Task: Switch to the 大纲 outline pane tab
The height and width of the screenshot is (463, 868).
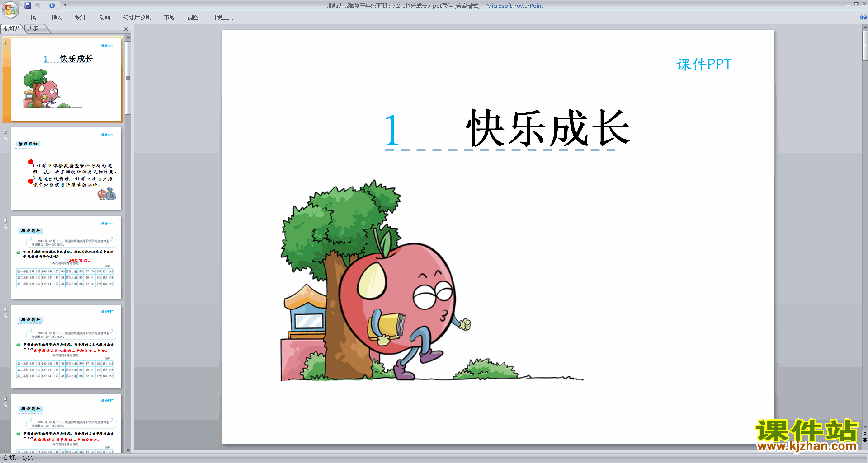Action: point(33,29)
